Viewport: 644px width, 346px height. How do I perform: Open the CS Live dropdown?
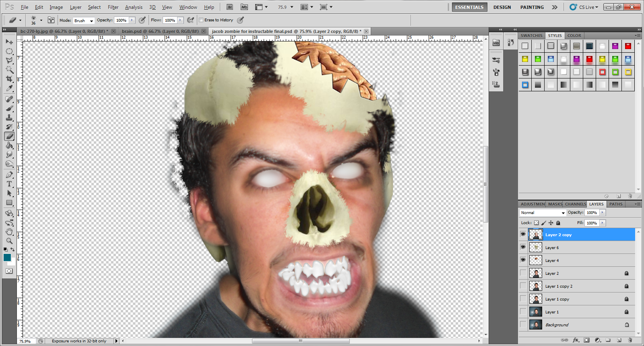584,7
